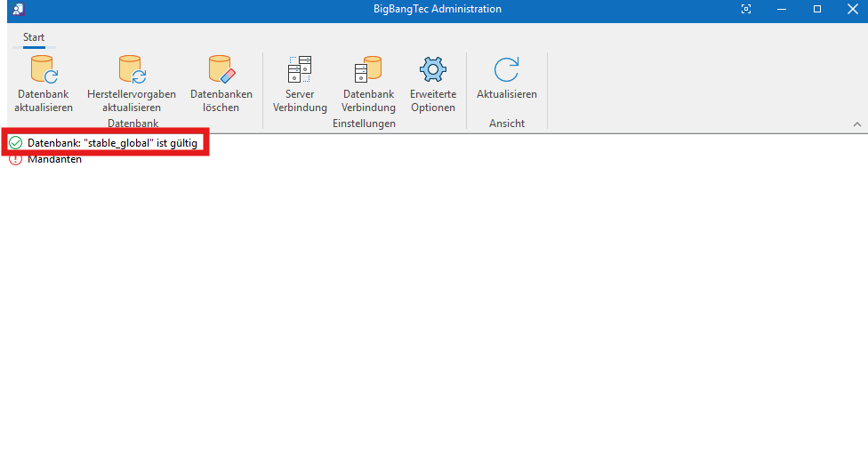This screenshot has height=455, width=868.
Task: Minimize the BigBangTec Administration window
Action: click(782, 9)
